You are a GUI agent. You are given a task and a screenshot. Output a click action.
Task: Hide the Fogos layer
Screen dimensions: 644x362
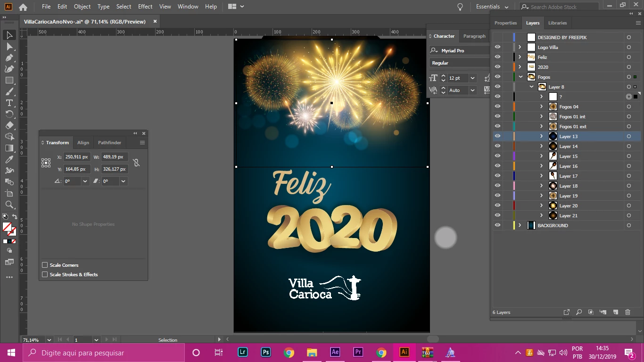pyautogui.click(x=497, y=77)
